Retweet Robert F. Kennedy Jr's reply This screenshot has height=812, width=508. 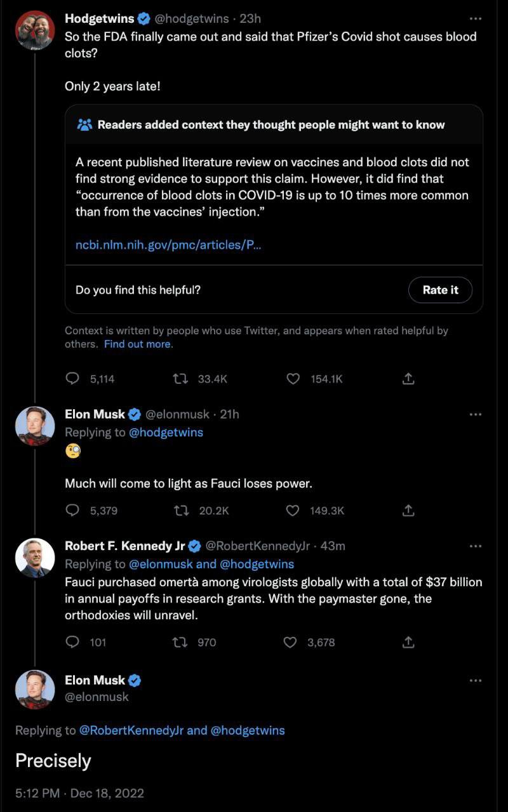[x=181, y=642]
